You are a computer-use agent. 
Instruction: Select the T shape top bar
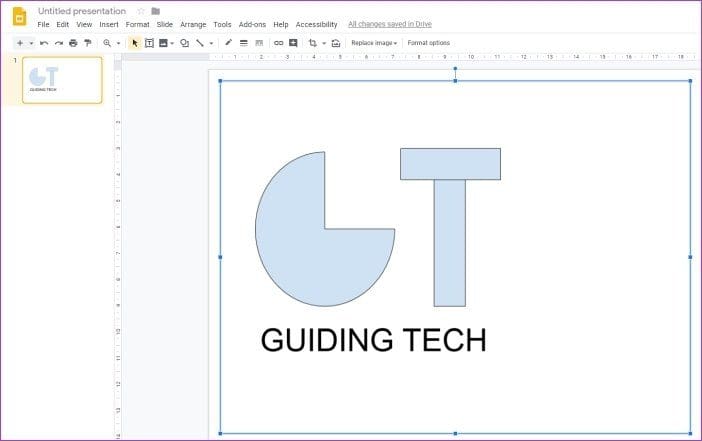click(x=450, y=164)
